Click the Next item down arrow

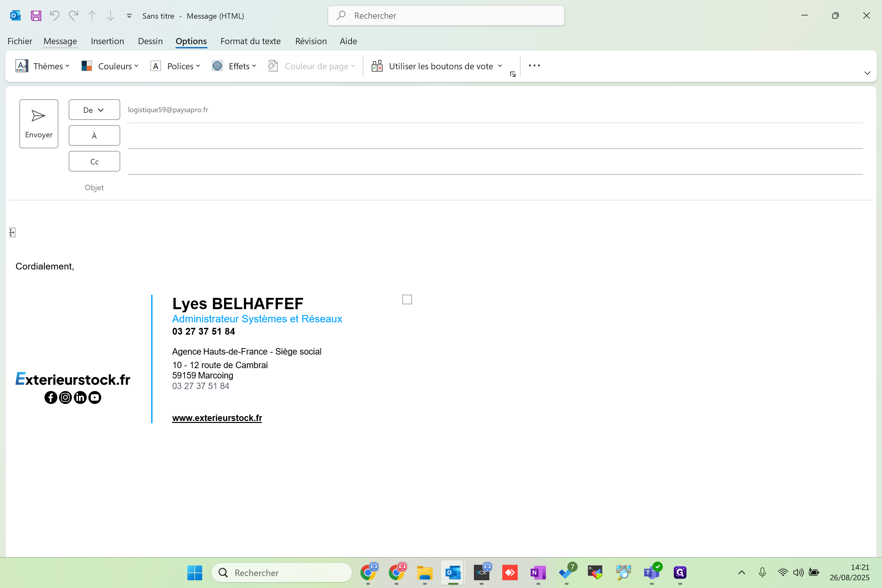pyautogui.click(x=110, y=16)
